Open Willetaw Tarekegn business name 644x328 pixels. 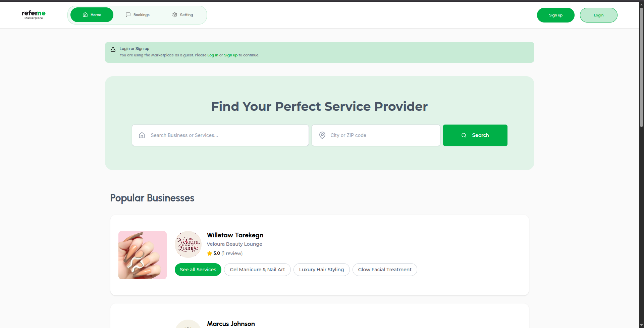click(x=235, y=235)
